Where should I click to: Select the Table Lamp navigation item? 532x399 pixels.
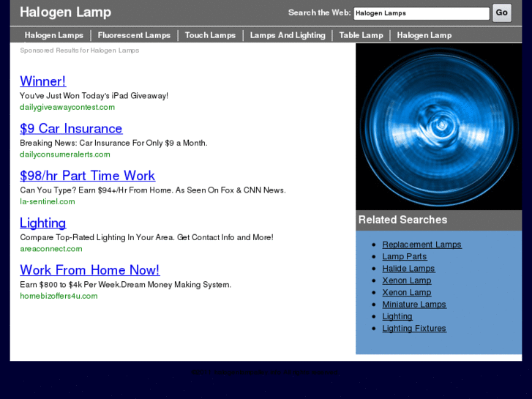click(361, 35)
